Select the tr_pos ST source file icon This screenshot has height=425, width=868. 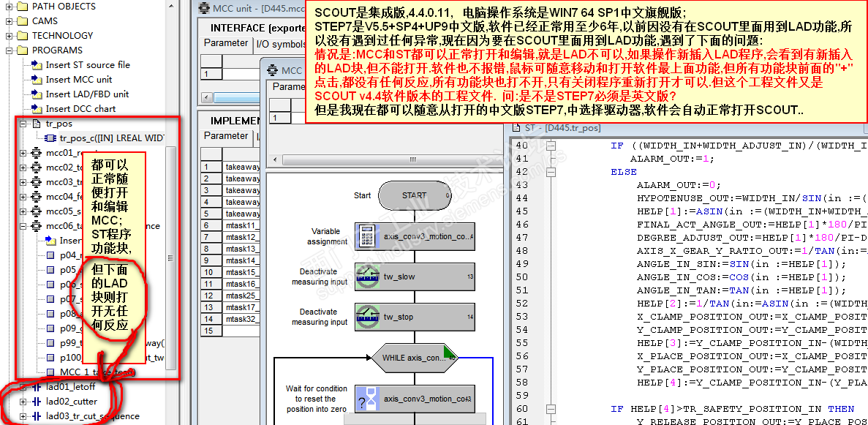pos(37,124)
